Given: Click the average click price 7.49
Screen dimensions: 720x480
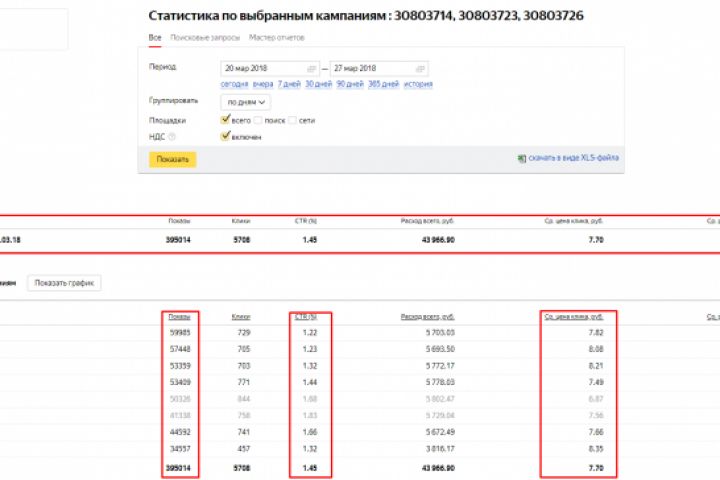Looking at the screenshot, I should (x=596, y=382).
